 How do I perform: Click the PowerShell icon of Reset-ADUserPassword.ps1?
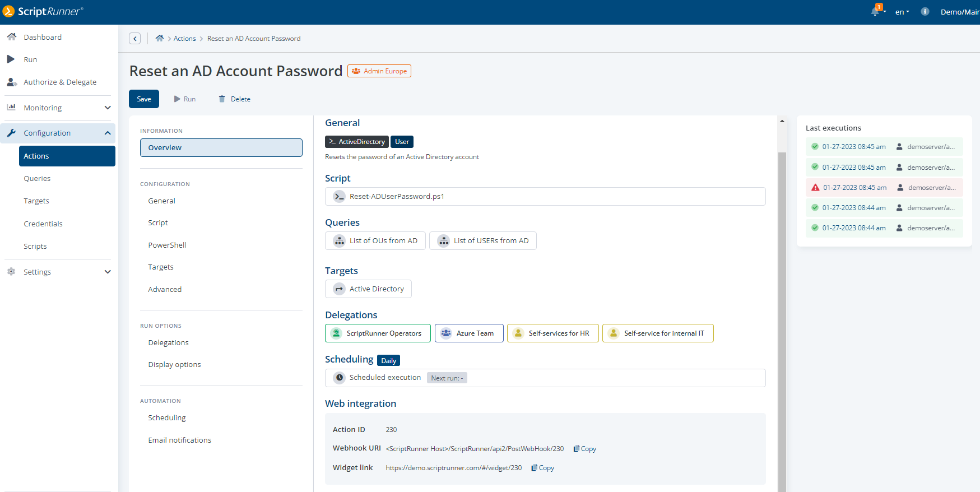point(339,197)
